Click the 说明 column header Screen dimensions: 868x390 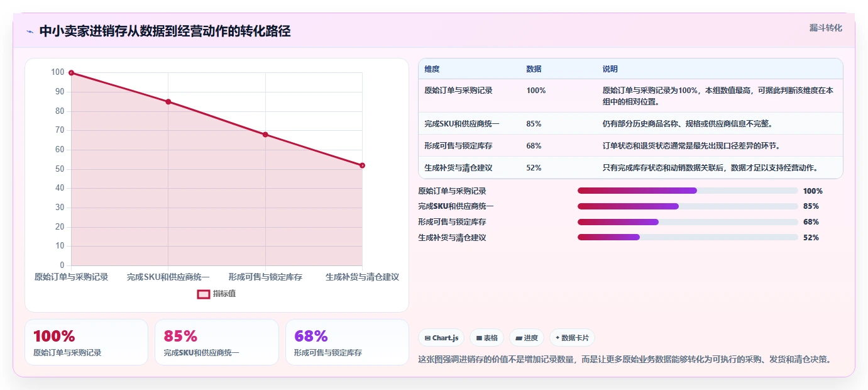[x=610, y=69]
